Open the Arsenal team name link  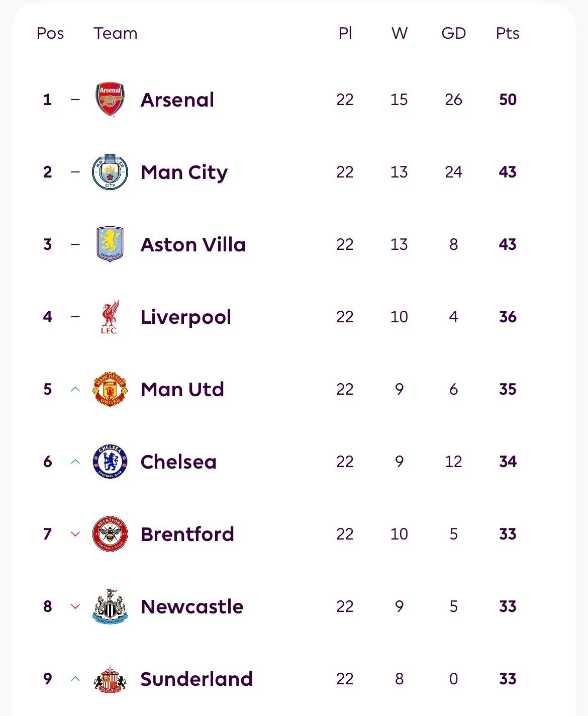coord(177,100)
